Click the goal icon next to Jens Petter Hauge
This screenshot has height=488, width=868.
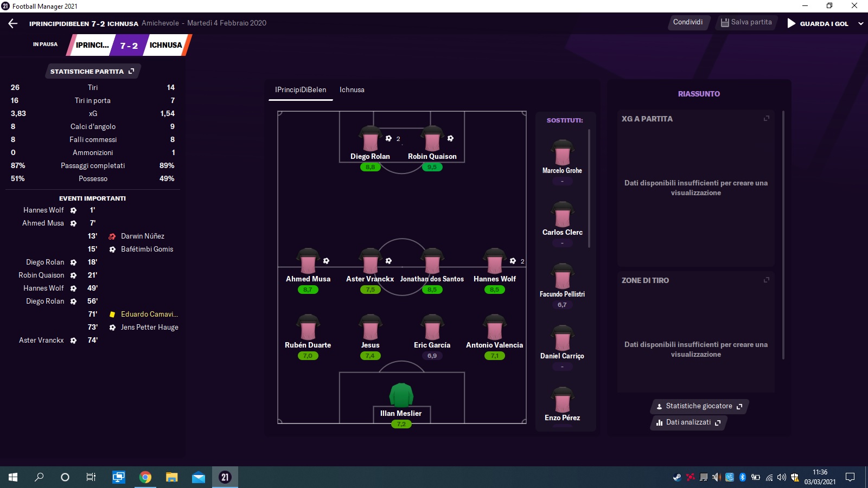pos(112,328)
